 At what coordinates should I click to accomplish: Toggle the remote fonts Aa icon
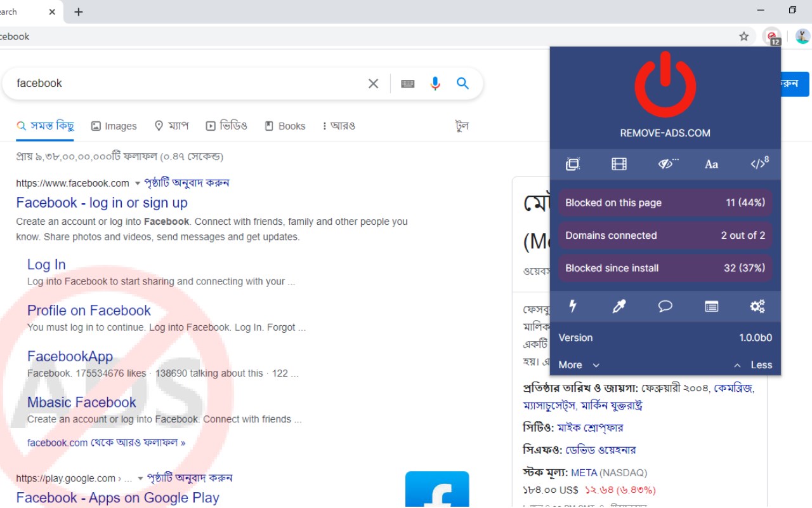coord(711,164)
